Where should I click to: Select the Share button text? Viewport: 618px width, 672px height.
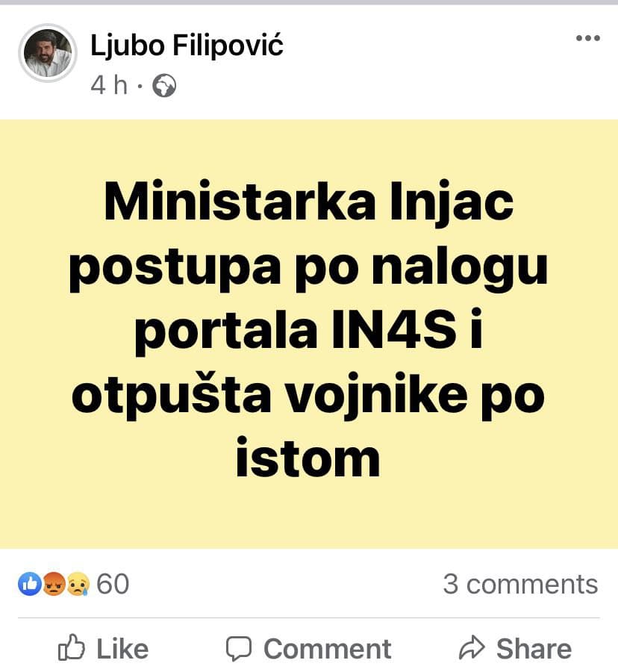pyautogui.click(x=534, y=648)
